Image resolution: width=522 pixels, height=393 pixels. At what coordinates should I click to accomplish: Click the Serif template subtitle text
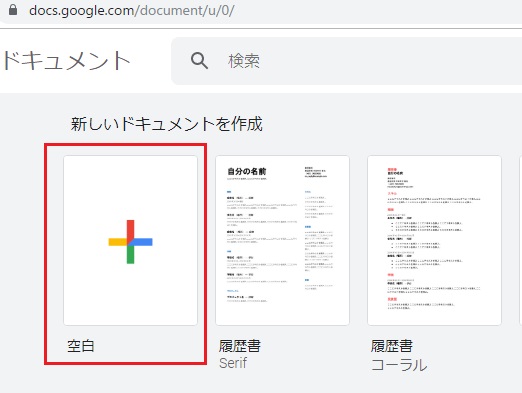pyautogui.click(x=233, y=363)
